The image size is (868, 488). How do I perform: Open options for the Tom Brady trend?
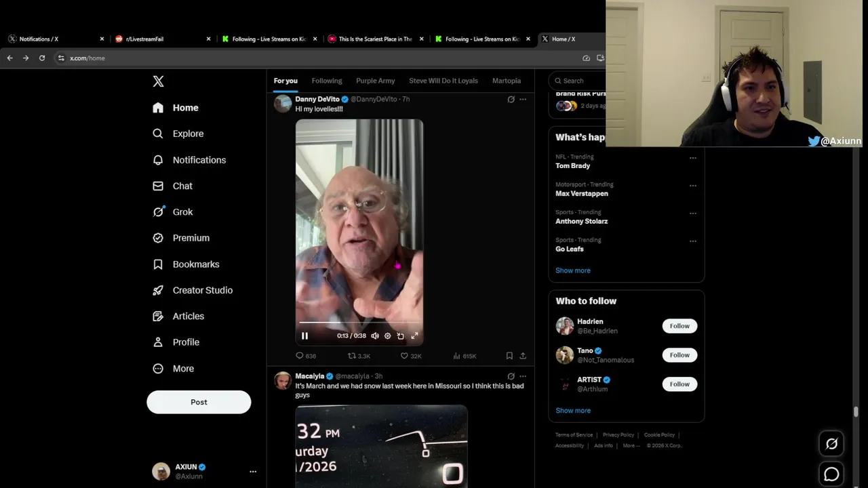pos(692,158)
